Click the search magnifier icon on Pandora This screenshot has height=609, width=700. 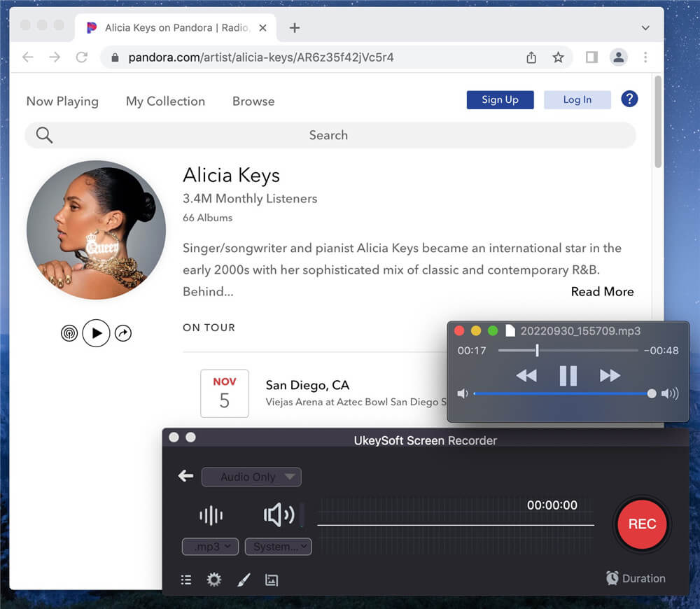[x=44, y=135]
